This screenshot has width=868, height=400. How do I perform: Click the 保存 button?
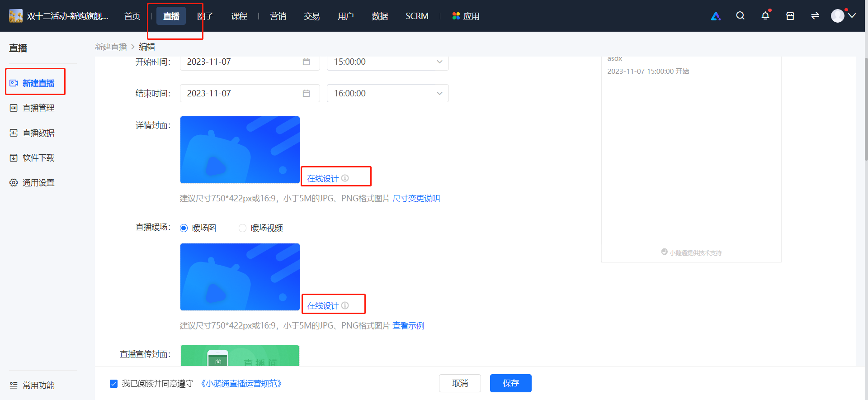point(511,383)
